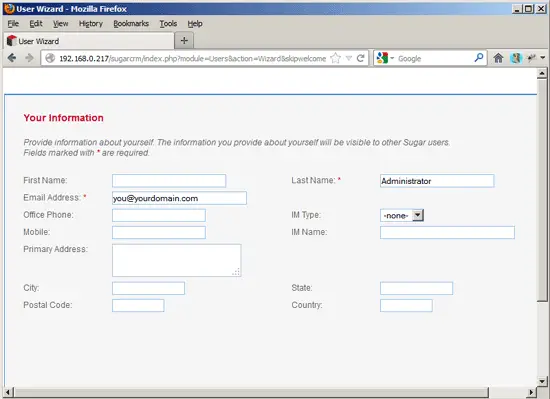
Task: Focus the Office Phone field
Action: 159,215
